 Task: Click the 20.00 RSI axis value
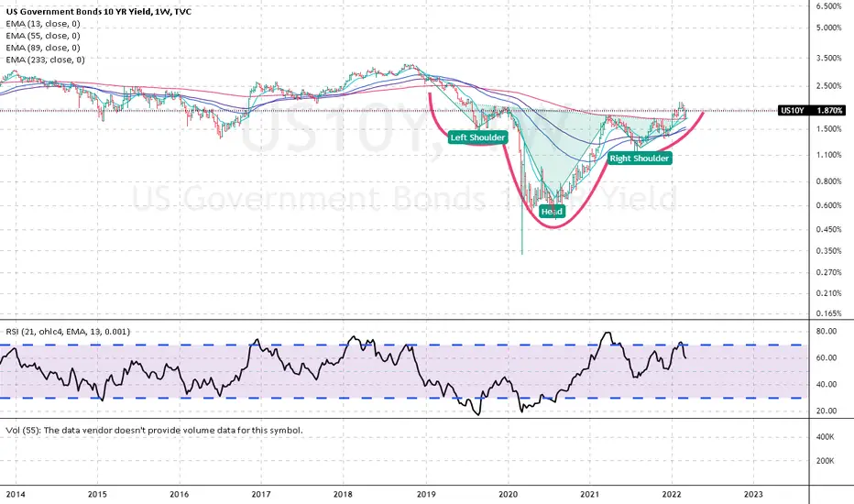828,411
